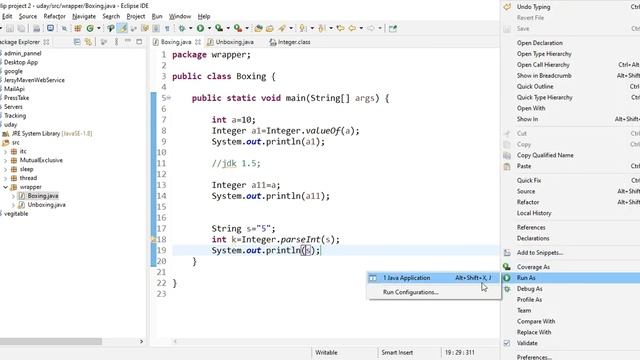Click the Smart Insert status bar entry

point(397,352)
